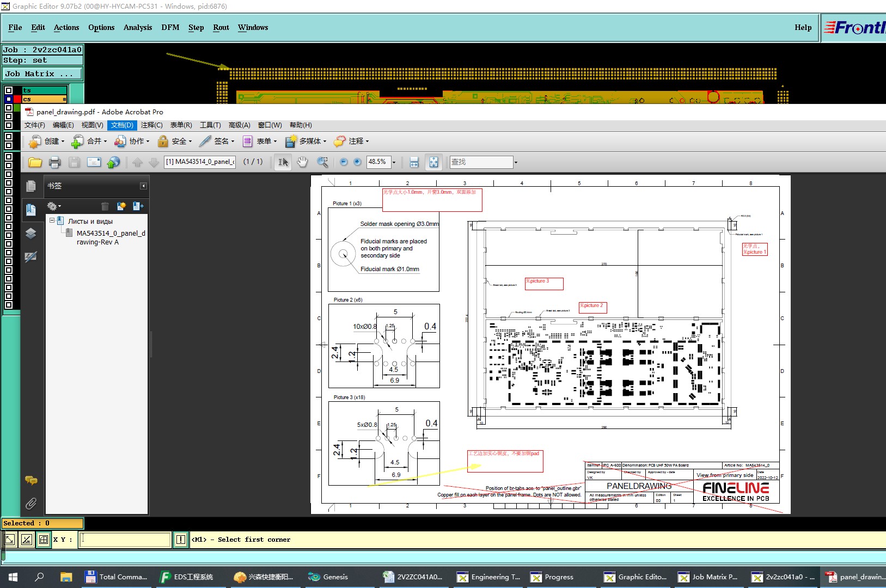Collapse the Листы и виды bookmark tree

pos(52,221)
